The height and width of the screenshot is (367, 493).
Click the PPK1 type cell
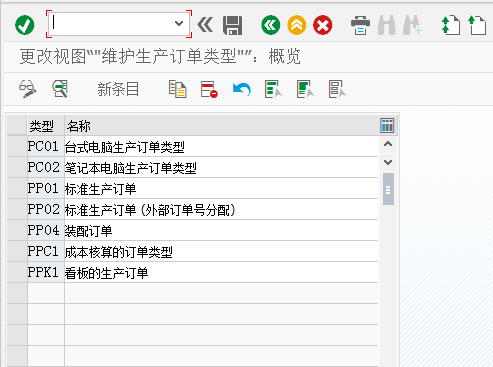pos(46,273)
